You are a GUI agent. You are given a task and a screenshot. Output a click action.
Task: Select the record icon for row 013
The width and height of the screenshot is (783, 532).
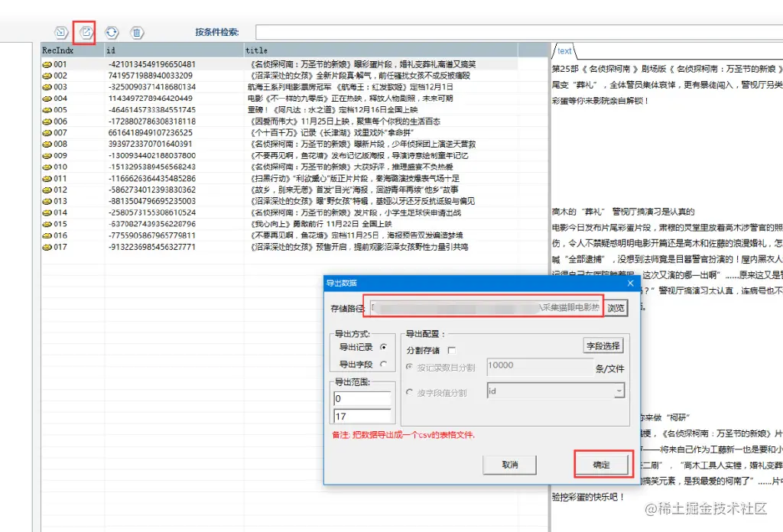click(47, 201)
